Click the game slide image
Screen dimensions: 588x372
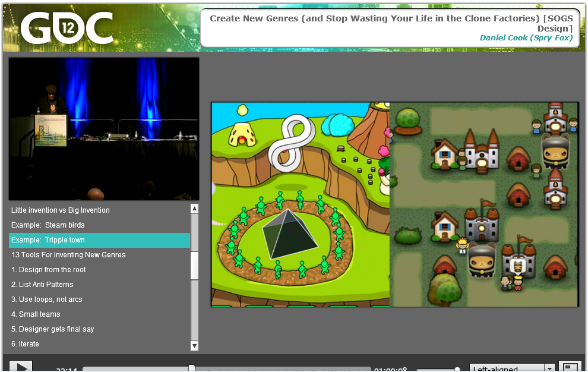click(x=395, y=204)
